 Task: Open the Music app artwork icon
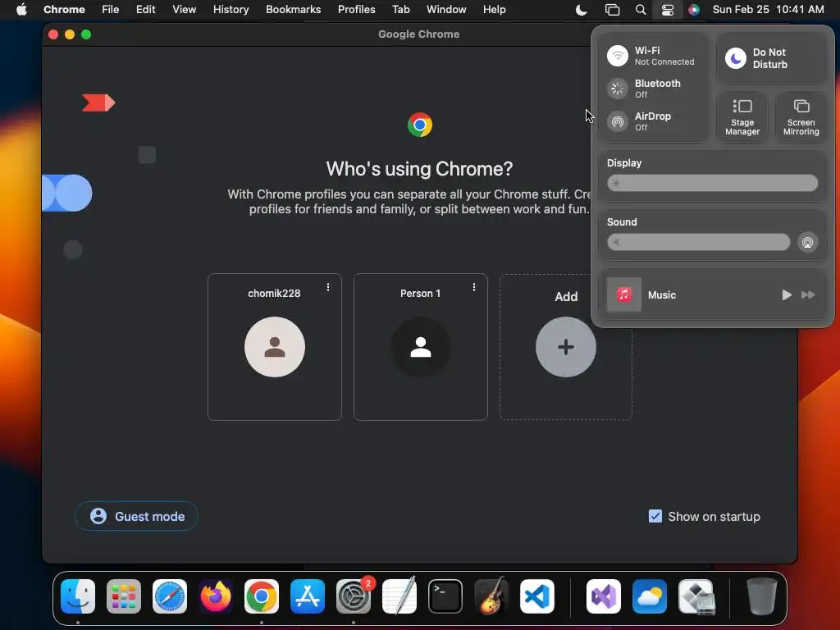(x=623, y=294)
